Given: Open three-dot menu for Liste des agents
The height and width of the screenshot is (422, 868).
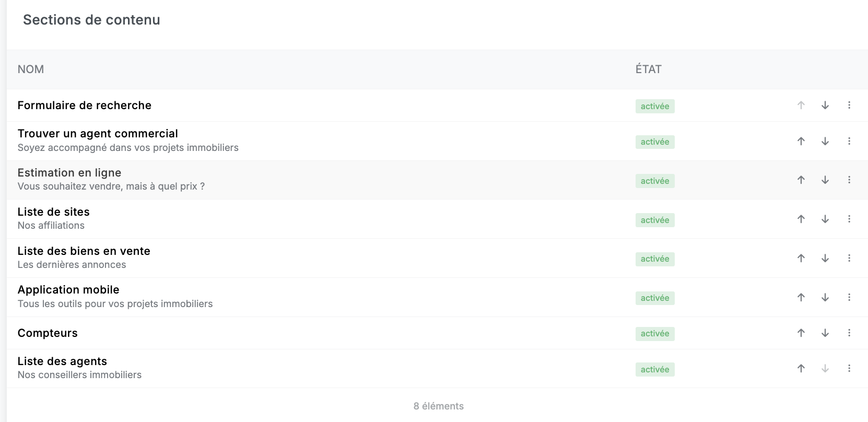Looking at the screenshot, I should (849, 368).
